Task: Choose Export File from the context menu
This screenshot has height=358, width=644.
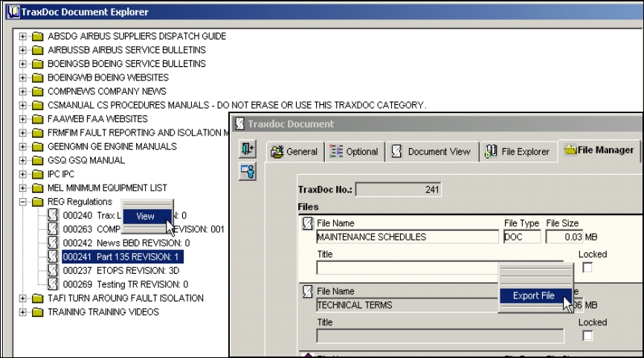Action: coord(535,295)
